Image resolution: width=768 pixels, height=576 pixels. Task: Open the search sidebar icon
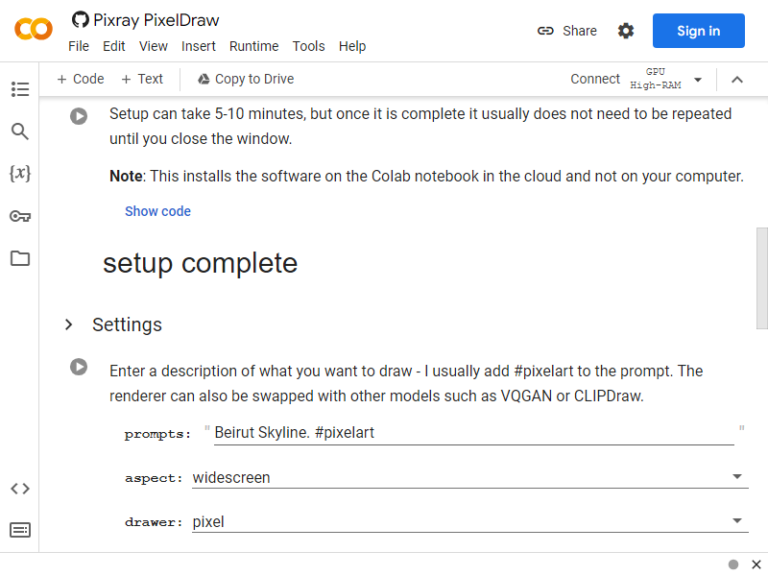[x=20, y=131]
